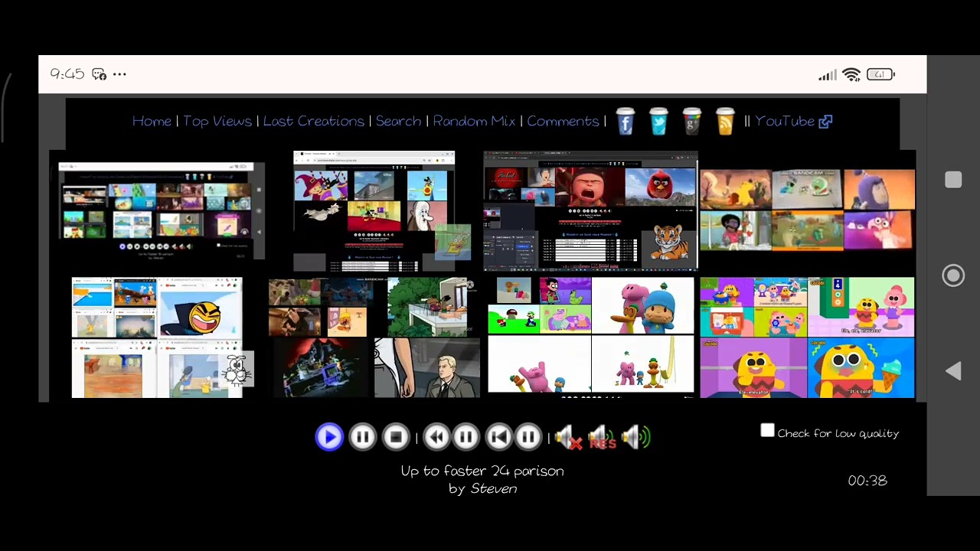
Task: Tap the 9:45 clock in status bar
Action: (67, 74)
